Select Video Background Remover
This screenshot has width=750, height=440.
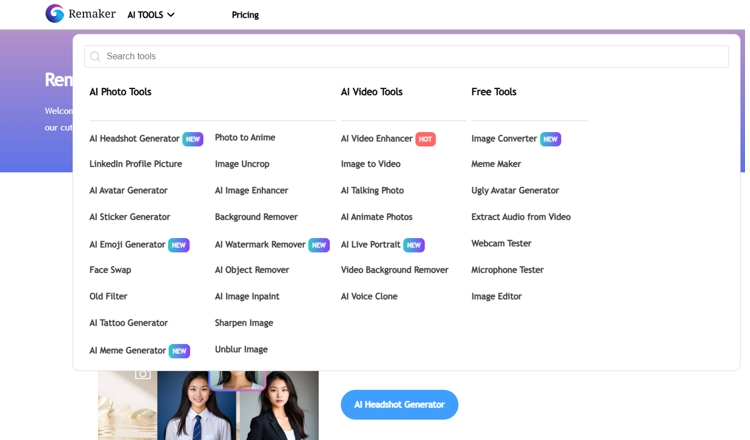point(395,270)
